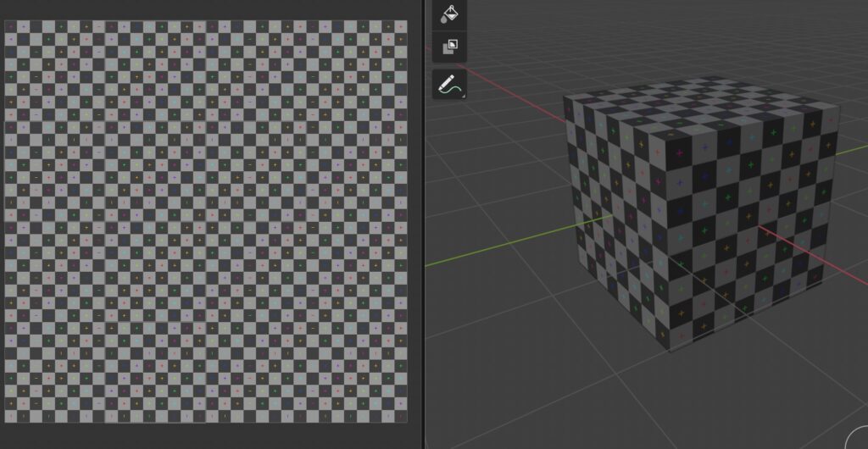Click the top-left corner of the checker image
This screenshot has height=449, width=868.
6,21
